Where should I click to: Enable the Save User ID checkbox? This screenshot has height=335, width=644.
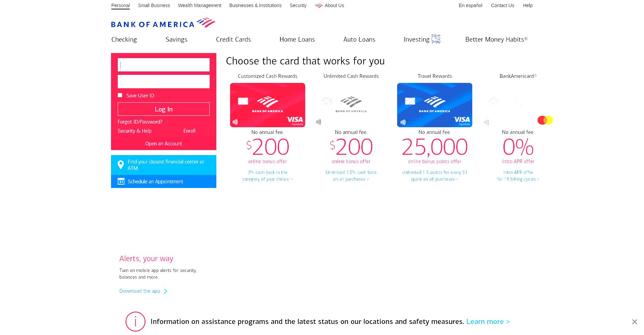(x=120, y=95)
